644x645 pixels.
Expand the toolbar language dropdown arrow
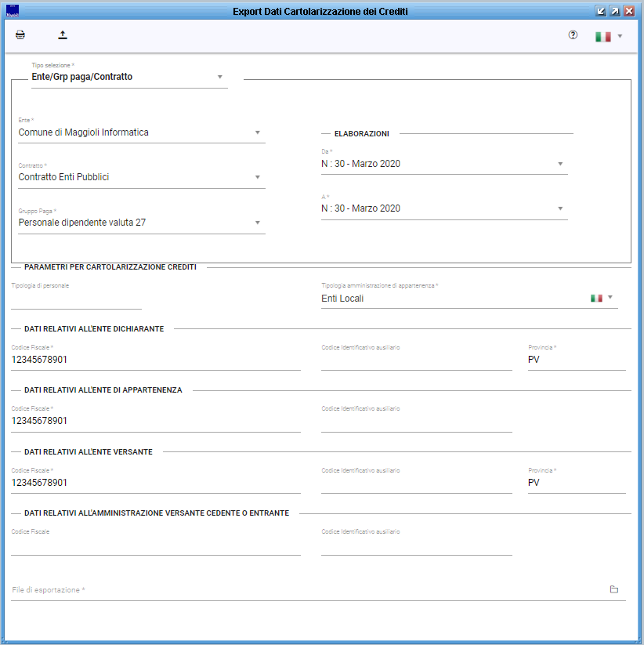(x=620, y=36)
